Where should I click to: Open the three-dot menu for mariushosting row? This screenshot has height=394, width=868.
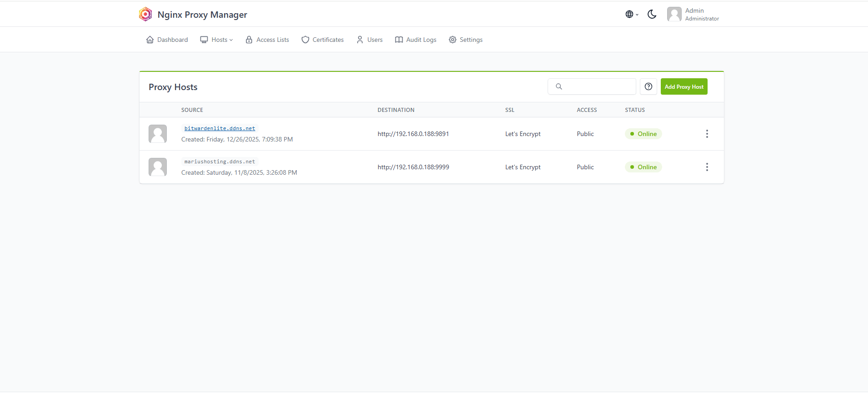[707, 167]
